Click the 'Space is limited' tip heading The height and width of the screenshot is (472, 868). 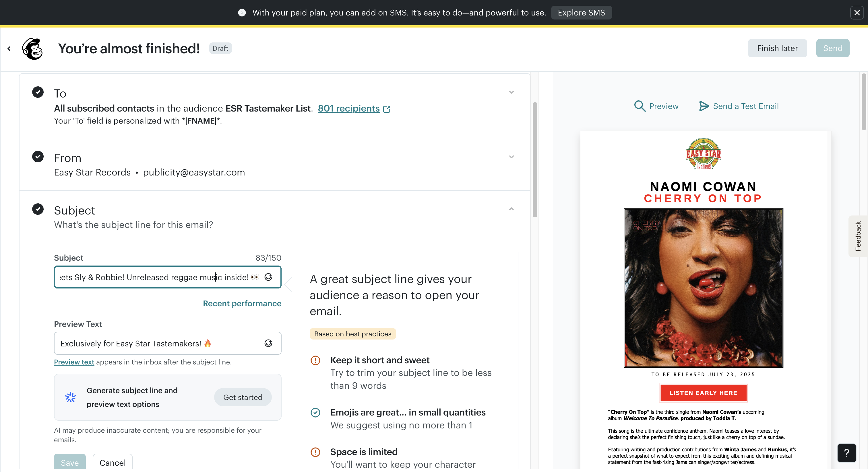364,452
